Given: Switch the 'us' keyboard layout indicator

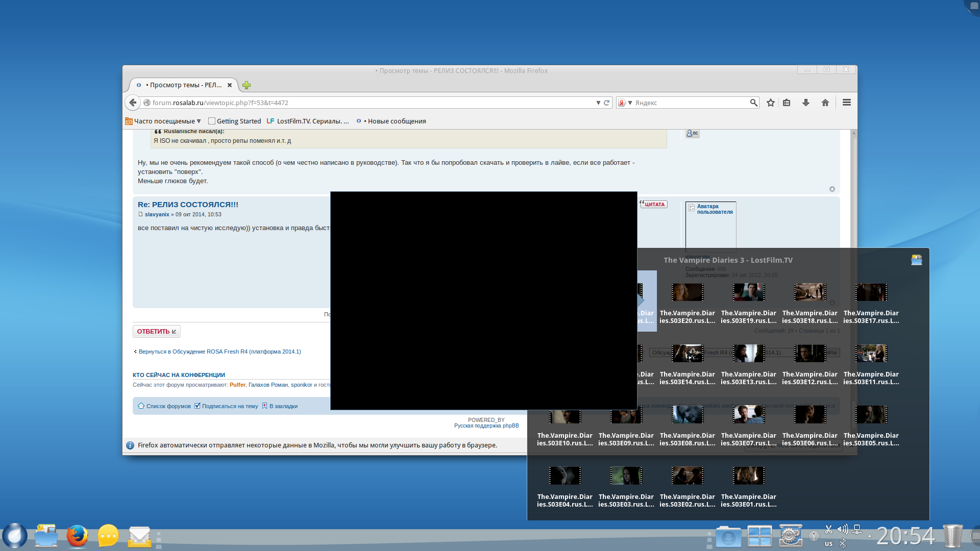Looking at the screenshot, I should 828,544.
